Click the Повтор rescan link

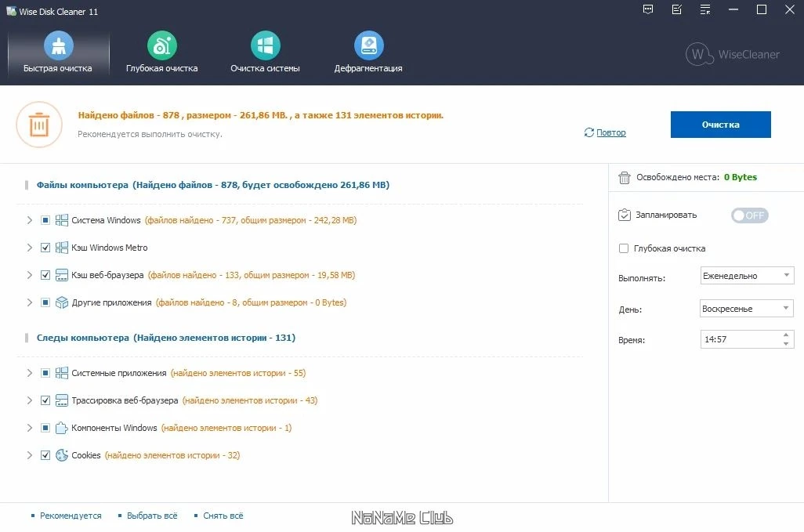[x=610, y=132]
